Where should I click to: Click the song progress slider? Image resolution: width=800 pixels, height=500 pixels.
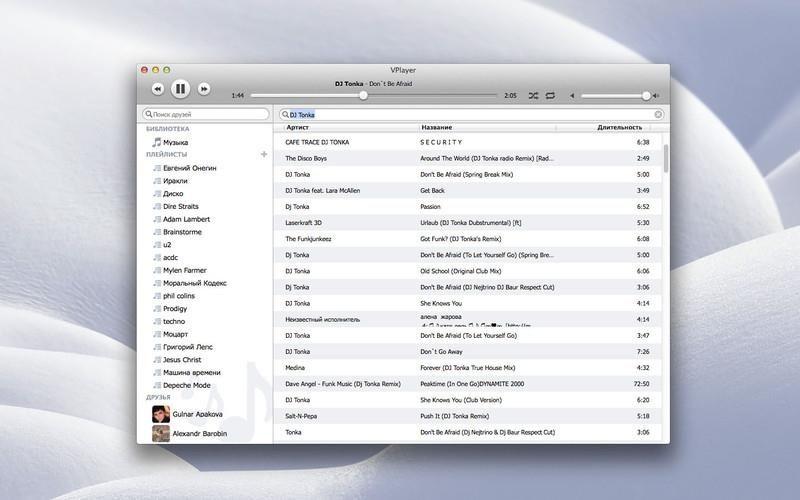pos(373,95)
